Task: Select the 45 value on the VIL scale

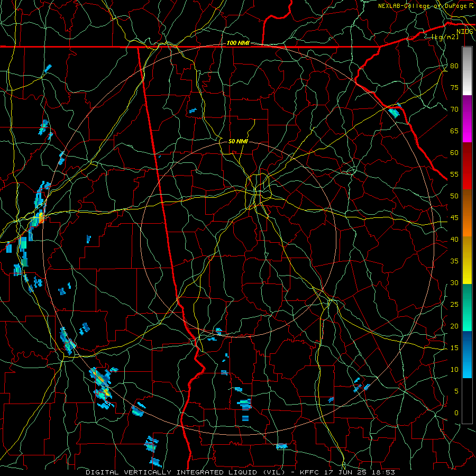Action: point(454,218)
